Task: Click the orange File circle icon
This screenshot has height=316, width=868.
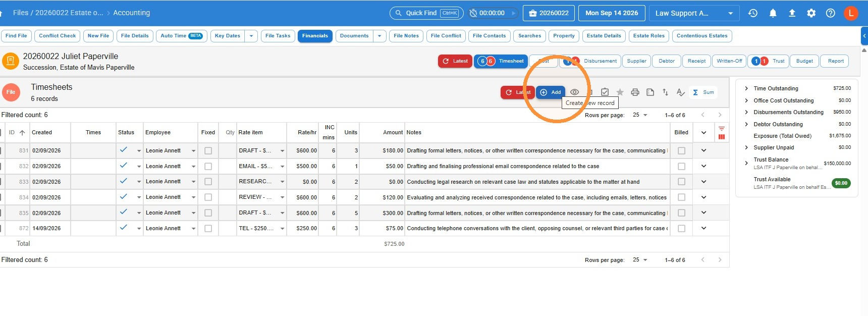Action: pos(11,92)
